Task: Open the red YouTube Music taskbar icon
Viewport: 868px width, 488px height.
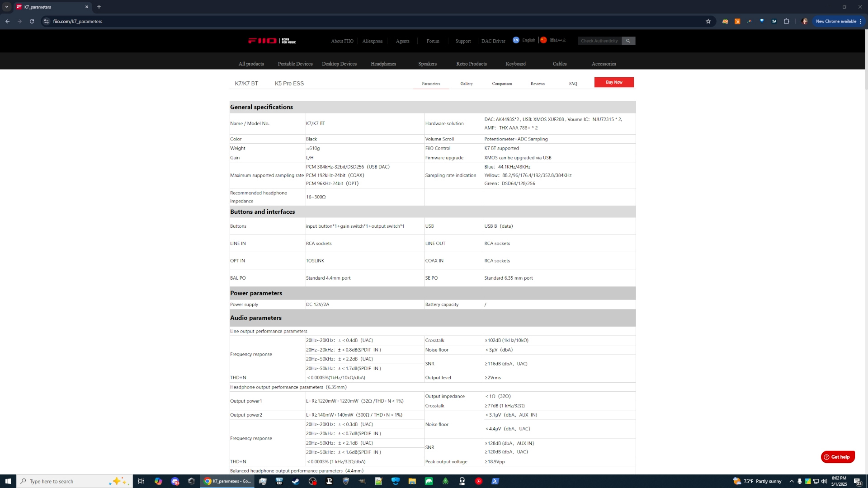Action: pos(479,481)
